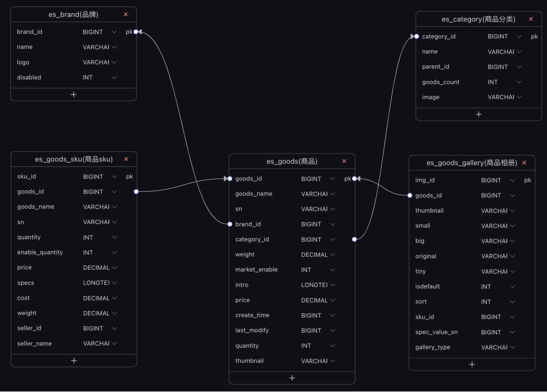547x392 pixels.
Task: Click the category_id connector dot in es_goods(商品)
Action: coord(354,239)
